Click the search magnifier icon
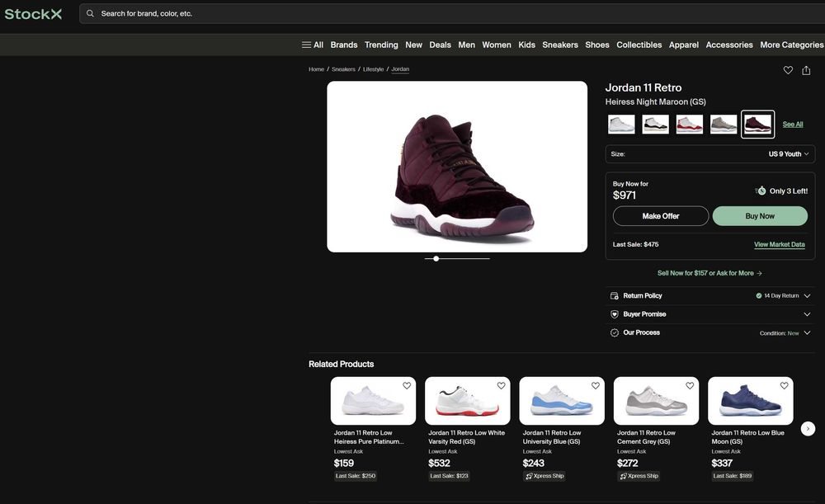 click(x=91, y=14)
